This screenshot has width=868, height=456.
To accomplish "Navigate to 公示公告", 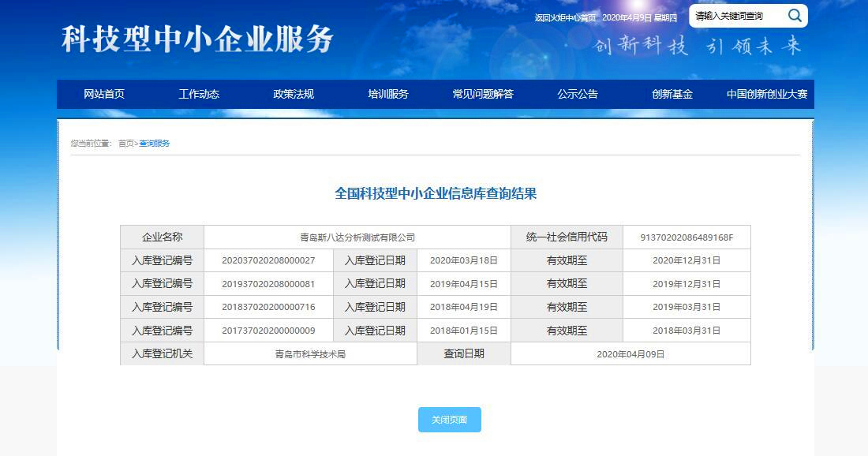I will pos(578,94).
